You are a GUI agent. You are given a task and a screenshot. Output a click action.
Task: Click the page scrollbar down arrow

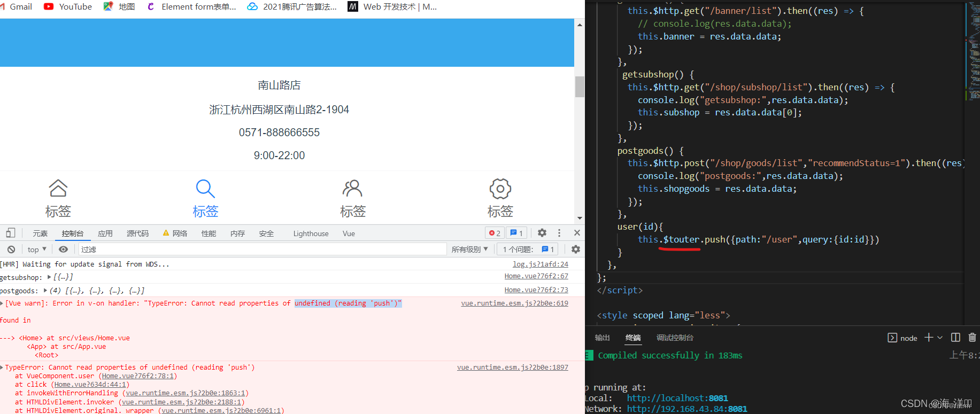tap(580, 218)
